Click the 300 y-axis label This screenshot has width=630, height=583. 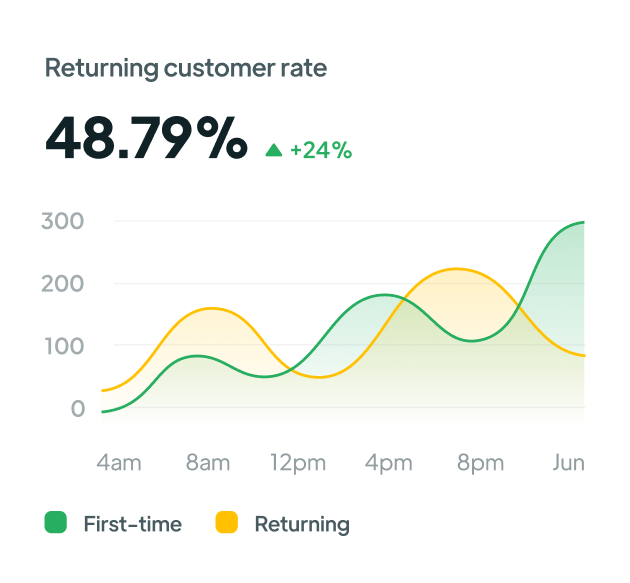[x=63, y=221]
